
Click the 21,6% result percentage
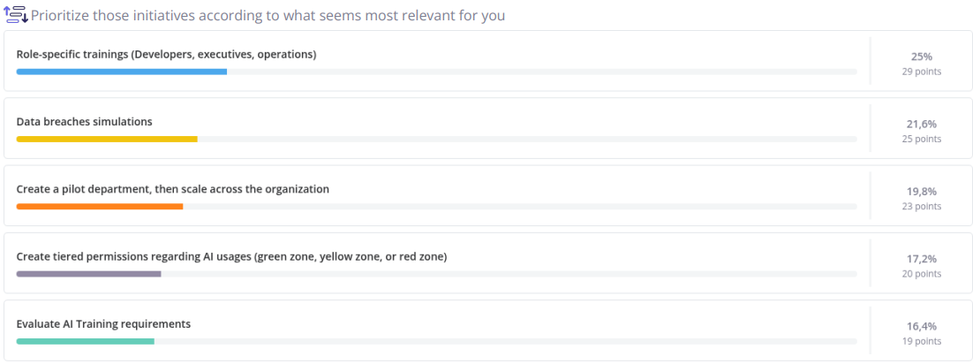(x=921, y=124)
